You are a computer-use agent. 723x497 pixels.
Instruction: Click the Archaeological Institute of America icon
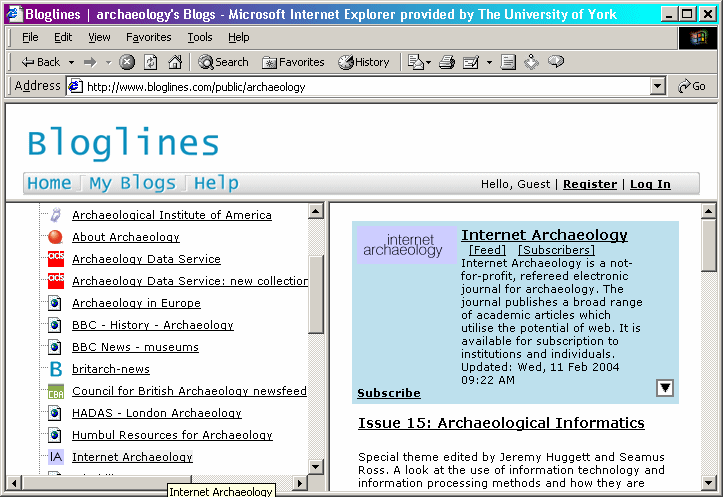(x=56, y=215)
